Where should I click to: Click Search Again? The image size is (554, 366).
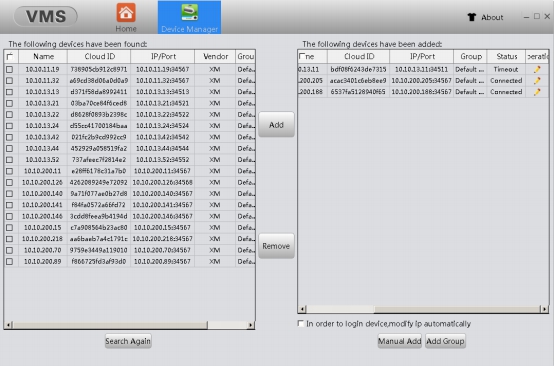pyautogui.click(x=128, y=341)
